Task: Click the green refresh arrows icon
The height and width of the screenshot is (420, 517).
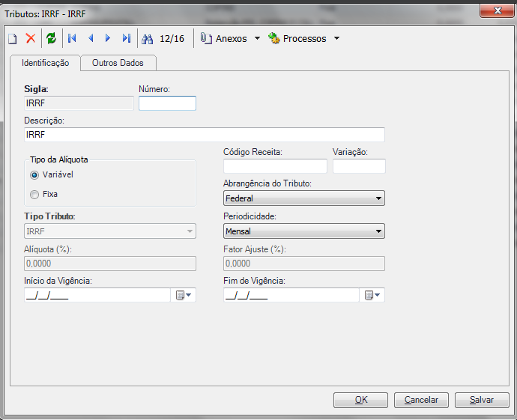Action: tap(51, 38)
